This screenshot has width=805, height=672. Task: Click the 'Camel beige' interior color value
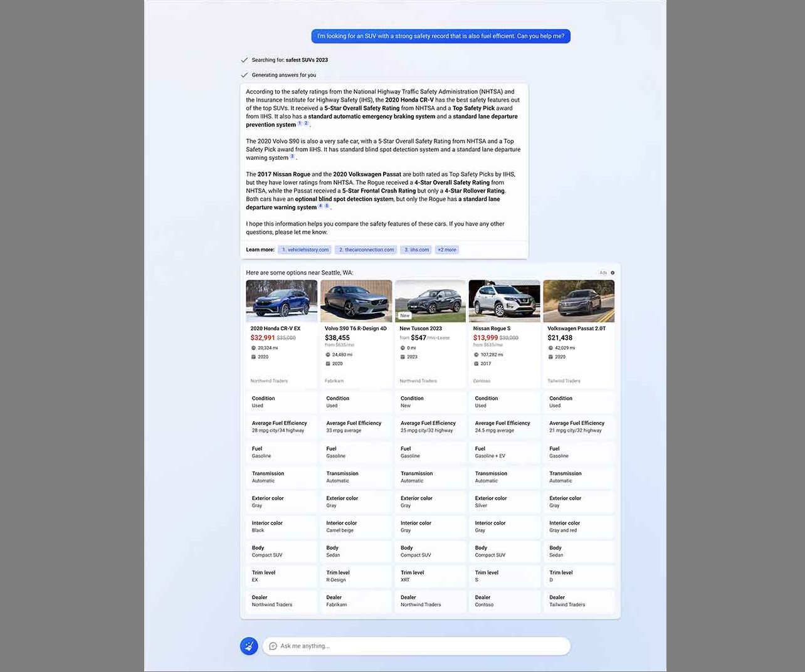click(x=340, y=530)
